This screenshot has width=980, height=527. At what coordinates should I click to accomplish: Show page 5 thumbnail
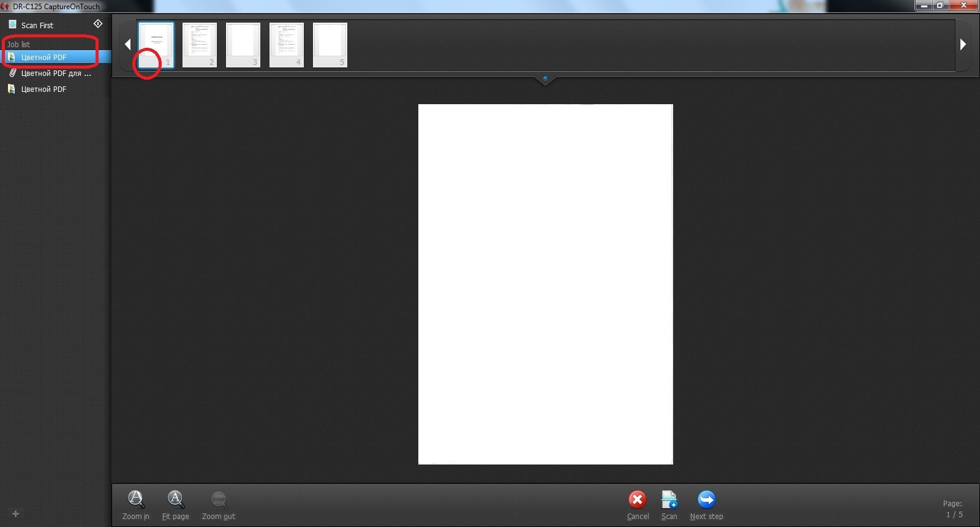(x=330, y=44)
